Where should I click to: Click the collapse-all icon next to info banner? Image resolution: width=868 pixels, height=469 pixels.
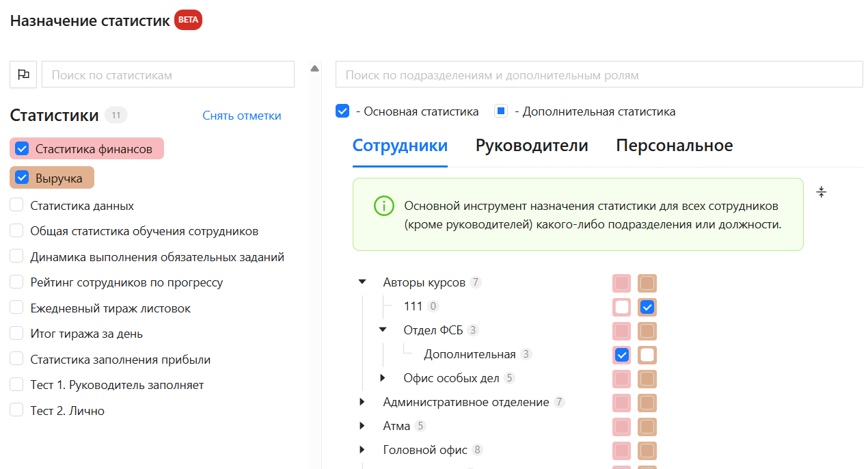coord(822,192)
